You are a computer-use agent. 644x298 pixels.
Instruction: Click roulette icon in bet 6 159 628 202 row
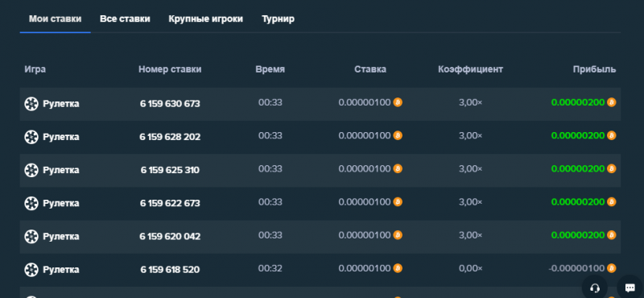coord(31,137)
